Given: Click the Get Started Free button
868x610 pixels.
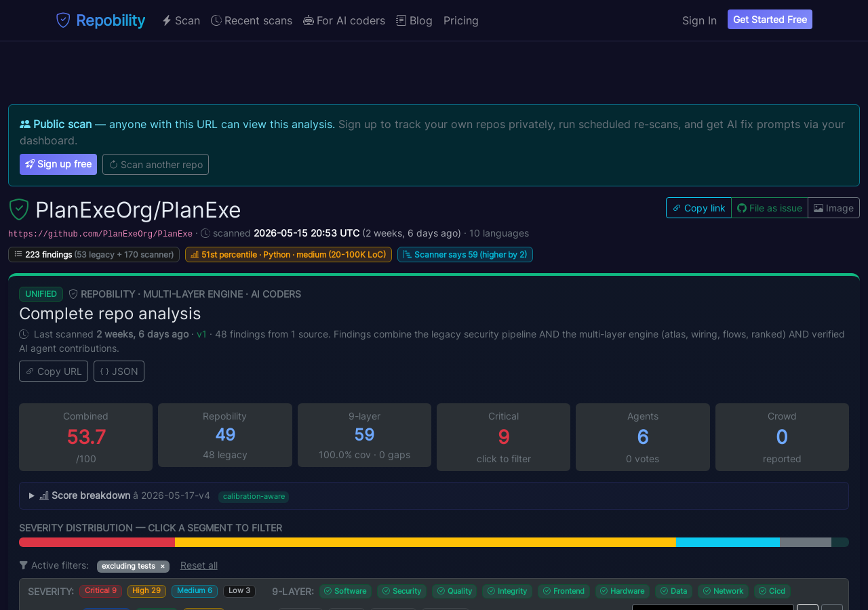Looking at the screenshot, I should click(770, 20).
